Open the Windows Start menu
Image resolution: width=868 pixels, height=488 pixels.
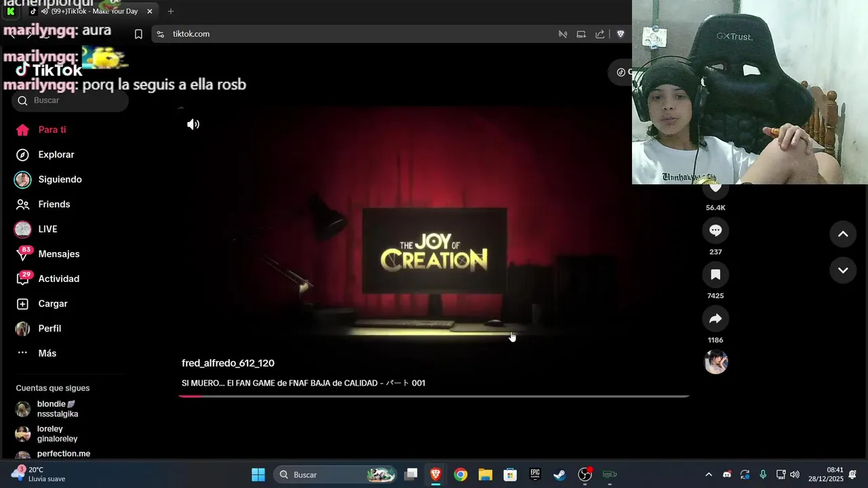(x=258, y=474)
